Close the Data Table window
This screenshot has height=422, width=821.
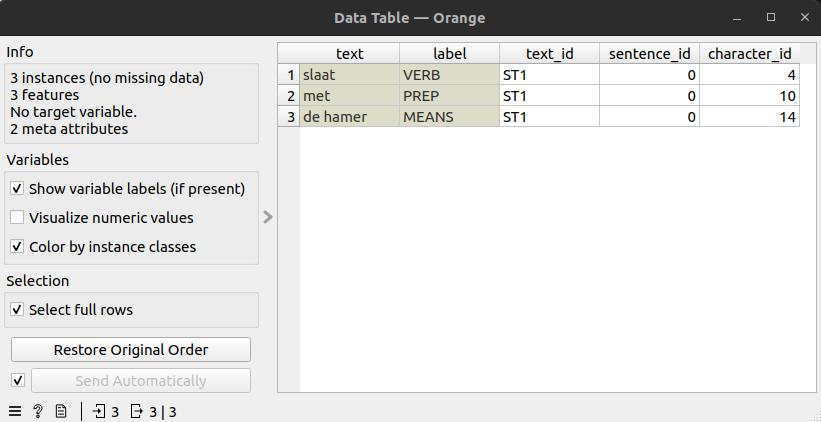click(x=805, y=17)
